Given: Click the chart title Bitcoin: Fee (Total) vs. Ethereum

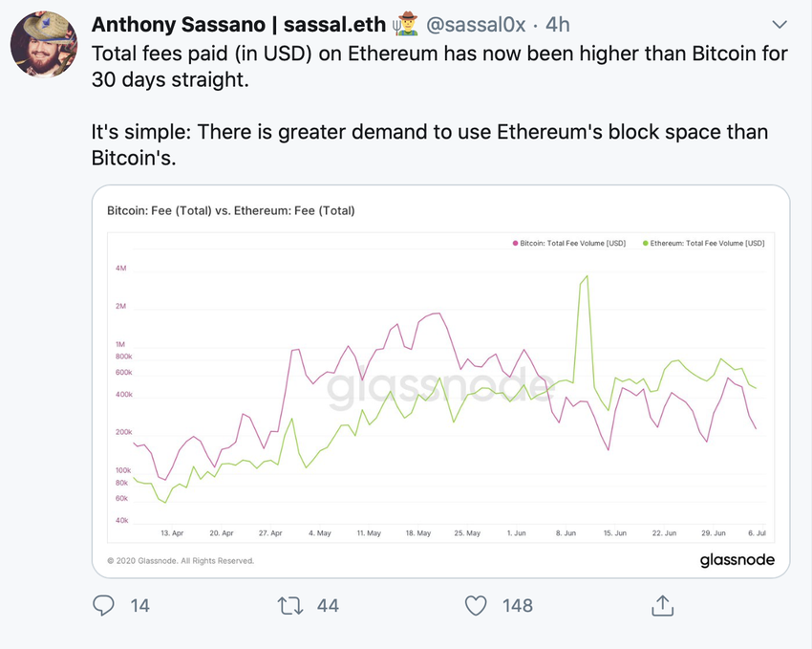Looking at the screenshot, I should (230, 210).
